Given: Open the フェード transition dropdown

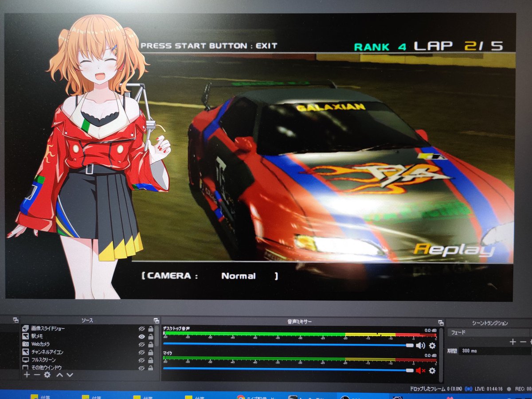Looking at the screenshot, I should click(x=489, y=332).
